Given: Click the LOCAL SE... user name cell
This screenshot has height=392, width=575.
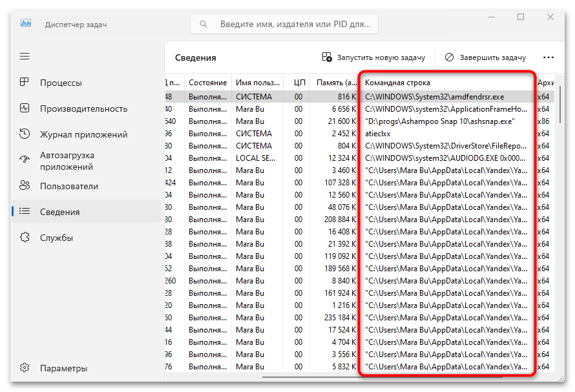Looking at the screenshot, I should click(x=255, y=158).
